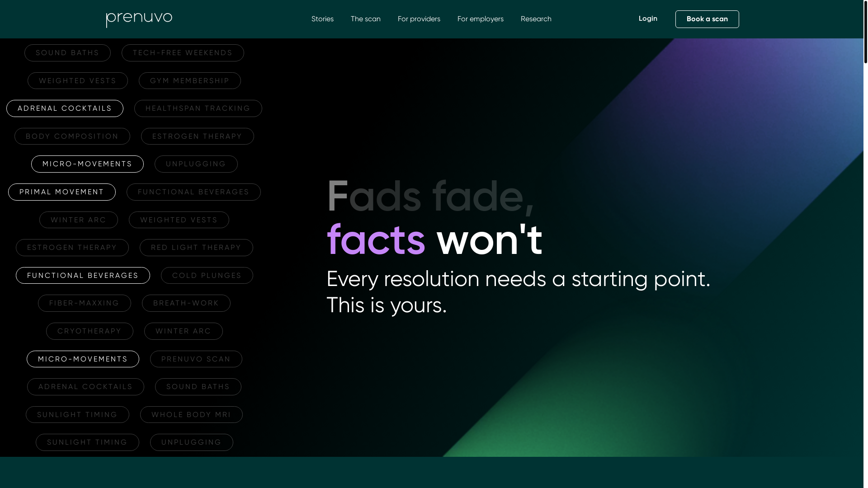
Task: Click ESTROGEN THERAPY pill beside RED LIGHT THERAPY
Action: pos(72,248)
